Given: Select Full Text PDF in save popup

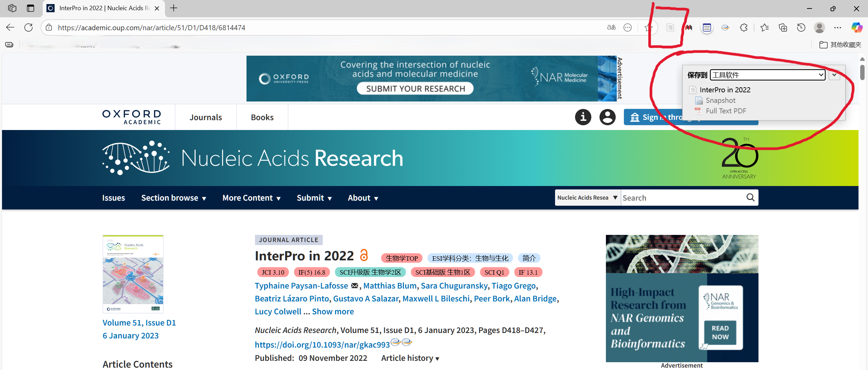Looking at the screenshot, I should (x=726, y=111).
